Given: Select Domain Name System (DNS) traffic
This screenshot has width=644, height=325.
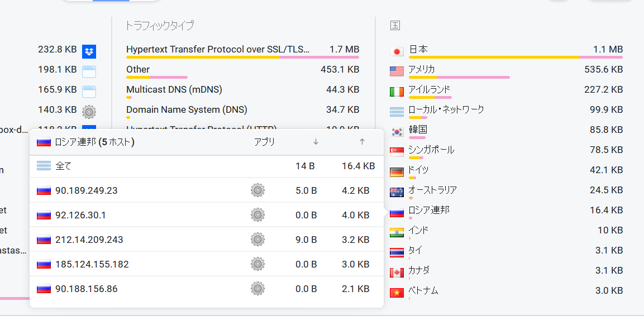Looking at the screenshot, I should click(x=187, y=109).
